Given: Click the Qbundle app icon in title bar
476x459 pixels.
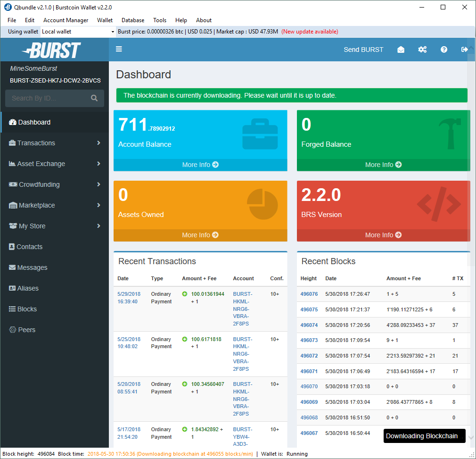Looking at the screenshot, I should tap(8, 7).
